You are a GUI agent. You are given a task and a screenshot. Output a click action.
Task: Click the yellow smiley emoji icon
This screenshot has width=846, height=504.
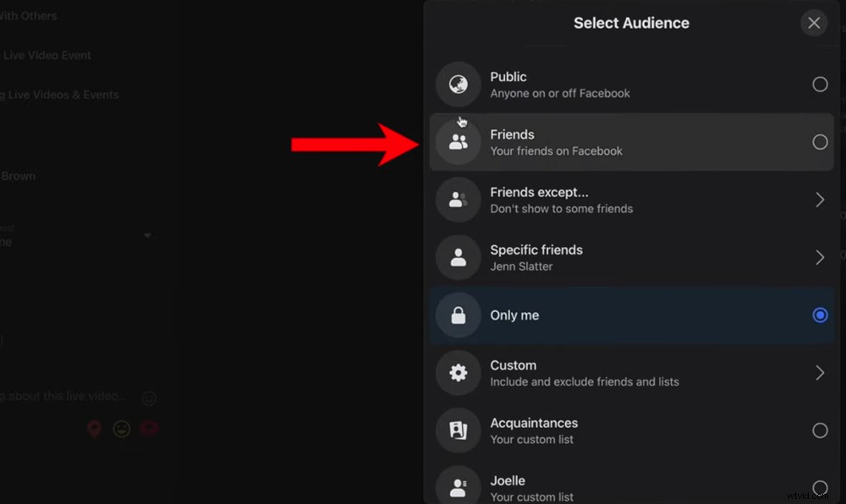(x=121, y=429)
